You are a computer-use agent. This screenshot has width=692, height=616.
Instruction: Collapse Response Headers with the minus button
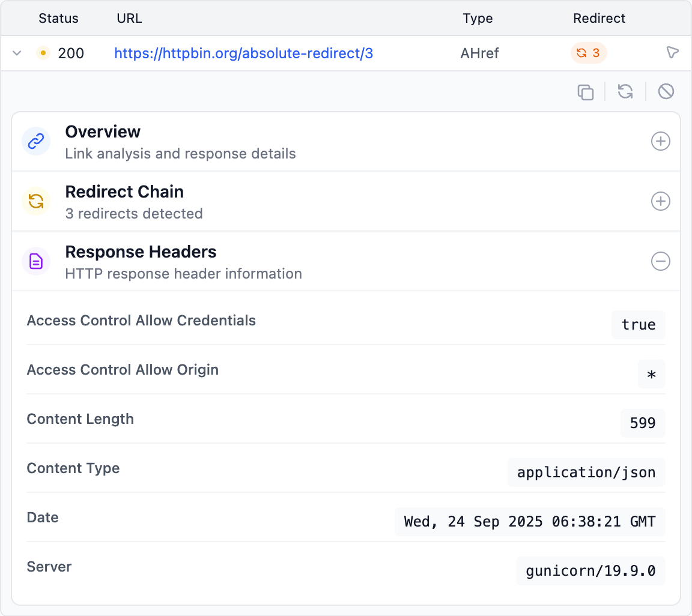pos(660,261)
